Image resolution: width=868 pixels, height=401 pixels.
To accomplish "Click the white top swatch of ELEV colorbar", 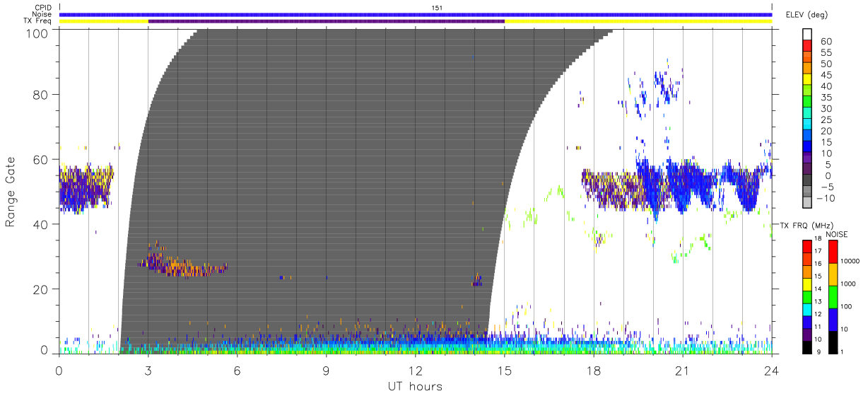I will (x=807, y=35).
